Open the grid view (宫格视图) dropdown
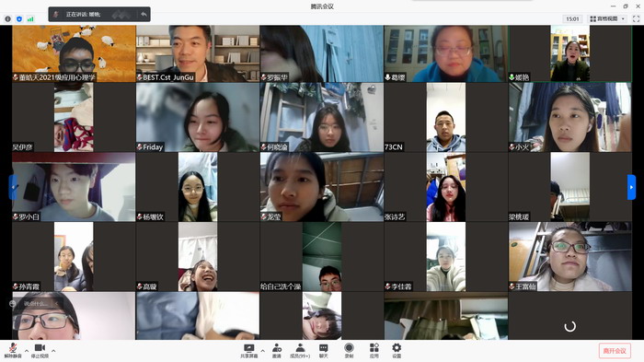The height and width of the screenshot is (362, 644). coord(607,19)
